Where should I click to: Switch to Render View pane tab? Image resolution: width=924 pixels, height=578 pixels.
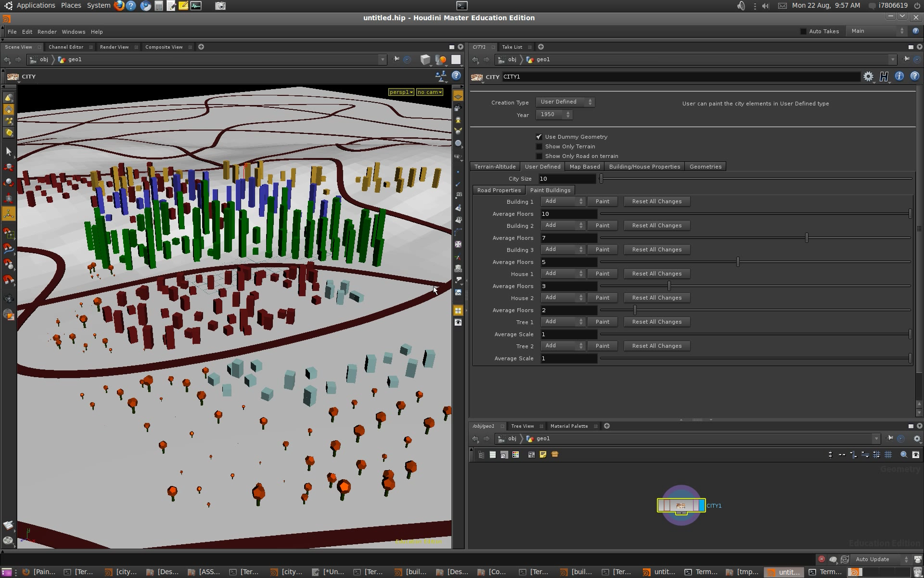coord(115,47)
